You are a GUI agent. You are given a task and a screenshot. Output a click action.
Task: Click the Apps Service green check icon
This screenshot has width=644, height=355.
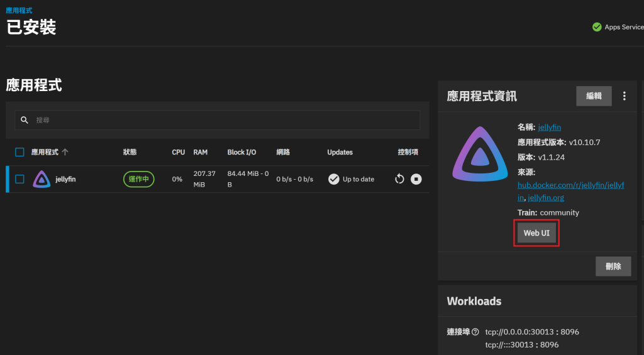(597, 27)
